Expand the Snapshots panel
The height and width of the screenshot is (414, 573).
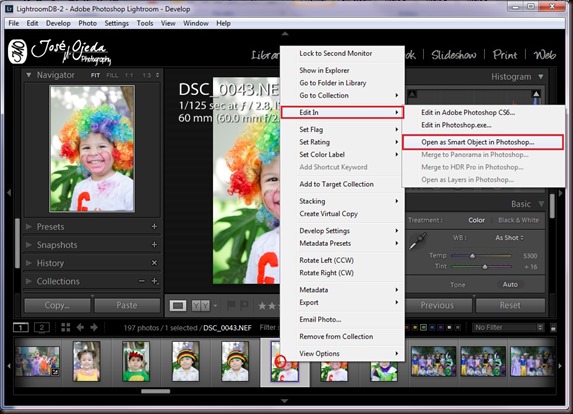29,244
